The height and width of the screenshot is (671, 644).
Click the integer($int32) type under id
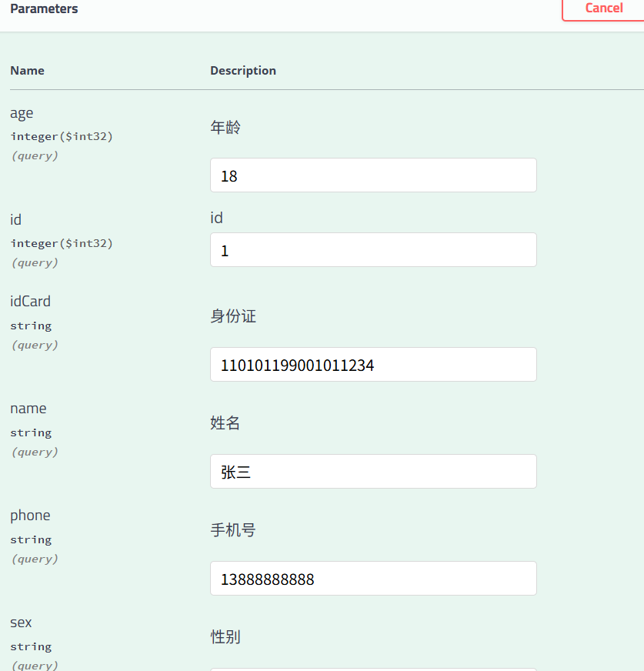62,243
